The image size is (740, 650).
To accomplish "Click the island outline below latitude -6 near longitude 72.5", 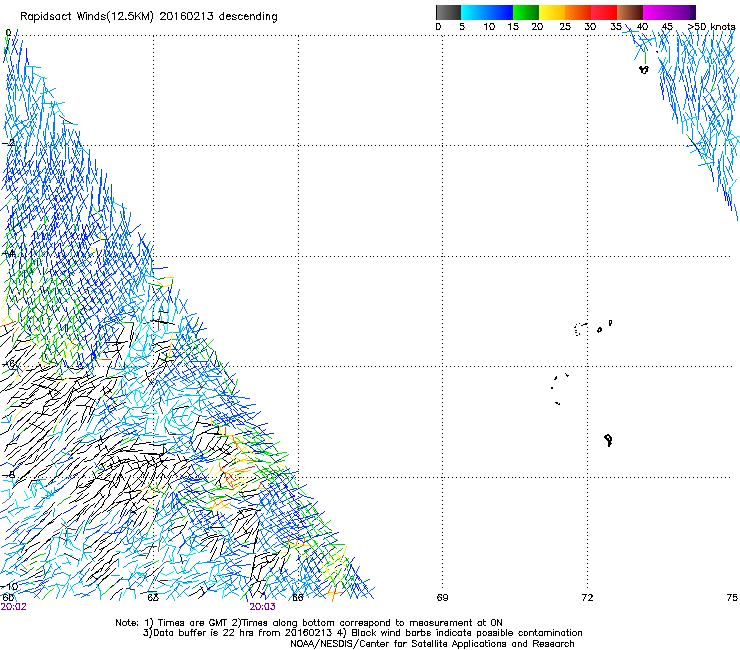I will tap(608, 440).
